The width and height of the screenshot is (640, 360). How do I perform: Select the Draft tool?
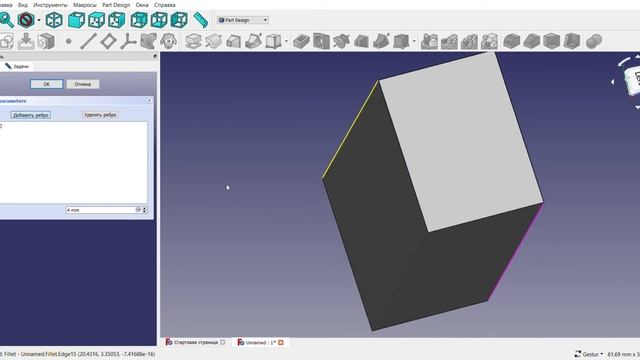point(552,41)
